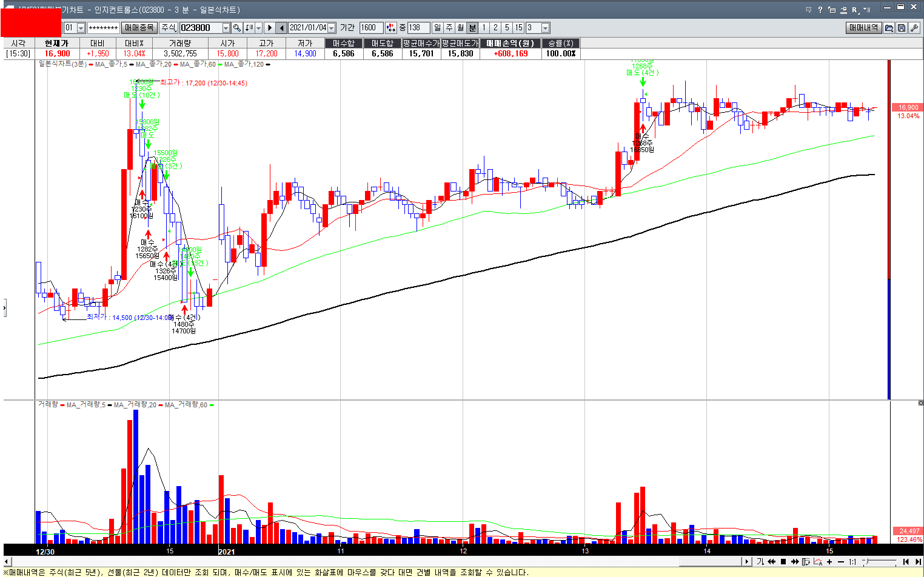The width and height of the screenshot is (924, 577).
Task: Select the minute chart 분 toggle
Action: coord(472,28)
